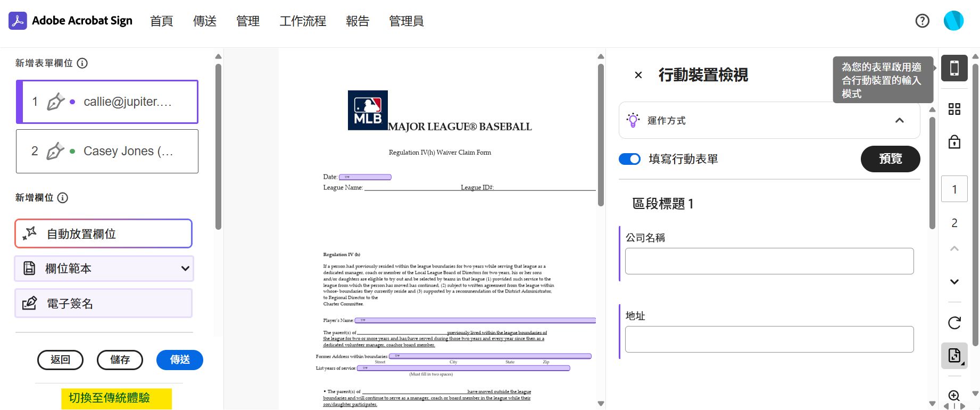Image resolution: width=980 pixels, height=410 pixels.
Task: Click the 返回 button
Action: tap(61, 360)
